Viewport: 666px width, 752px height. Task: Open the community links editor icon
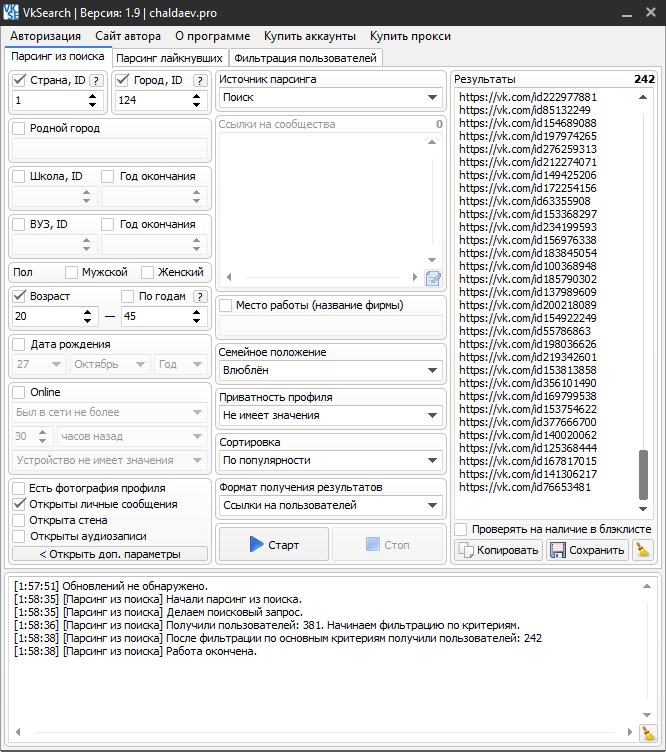click(x=433, y=278)
